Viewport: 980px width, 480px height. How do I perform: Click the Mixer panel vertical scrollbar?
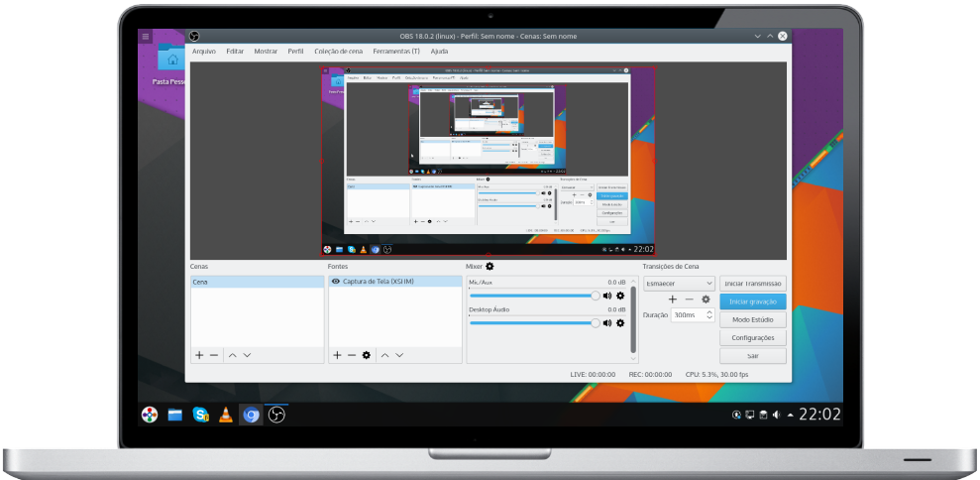pos(634,319)
